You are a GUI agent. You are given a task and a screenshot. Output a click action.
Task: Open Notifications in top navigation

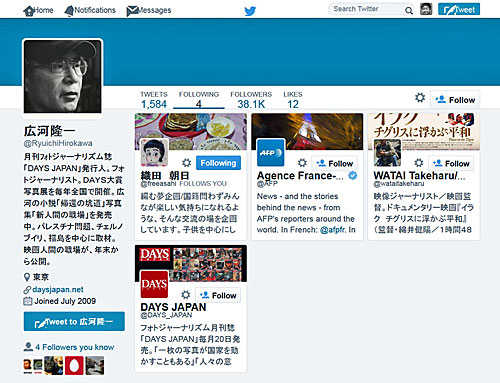[90, 10]
